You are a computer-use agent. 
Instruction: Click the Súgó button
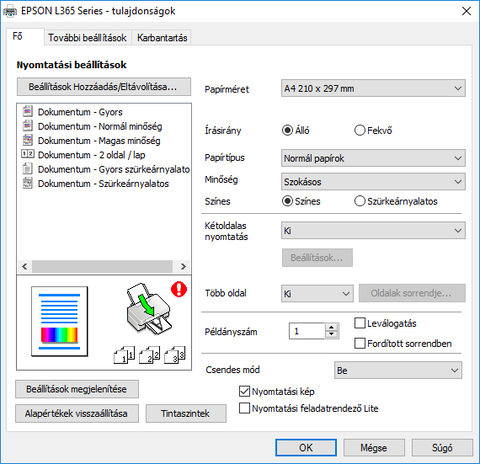[x=442, y=447]
